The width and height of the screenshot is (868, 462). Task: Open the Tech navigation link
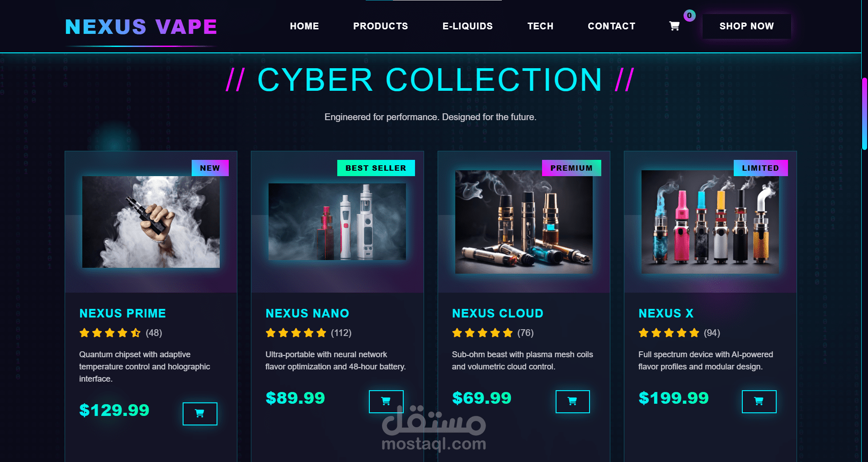[x=540, y=26]
